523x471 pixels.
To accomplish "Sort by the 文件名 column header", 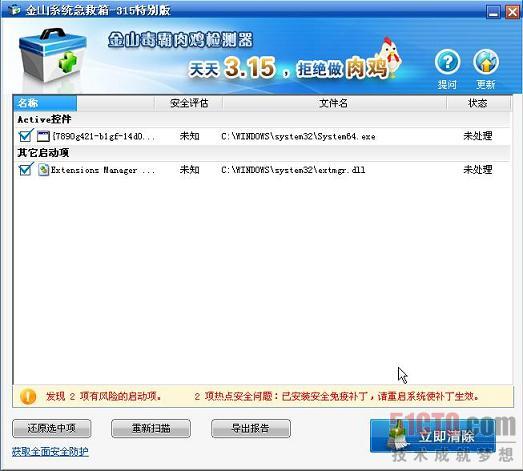I will 334,103.
